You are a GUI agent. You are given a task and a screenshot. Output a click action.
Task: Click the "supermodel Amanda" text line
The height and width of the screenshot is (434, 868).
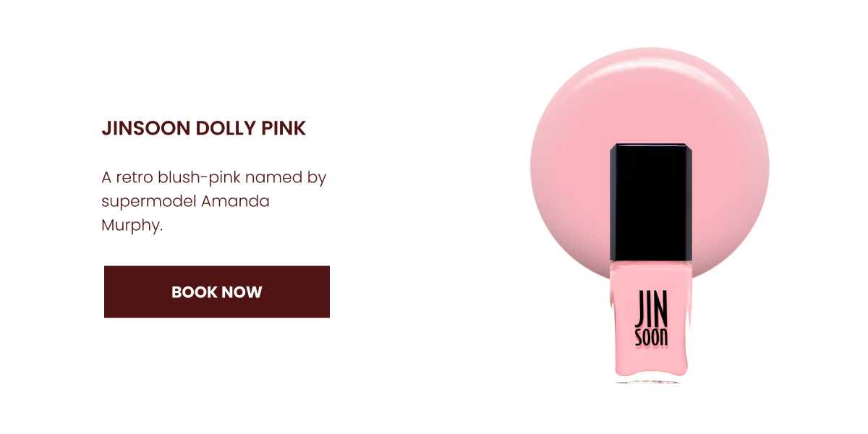coord(185,201)
